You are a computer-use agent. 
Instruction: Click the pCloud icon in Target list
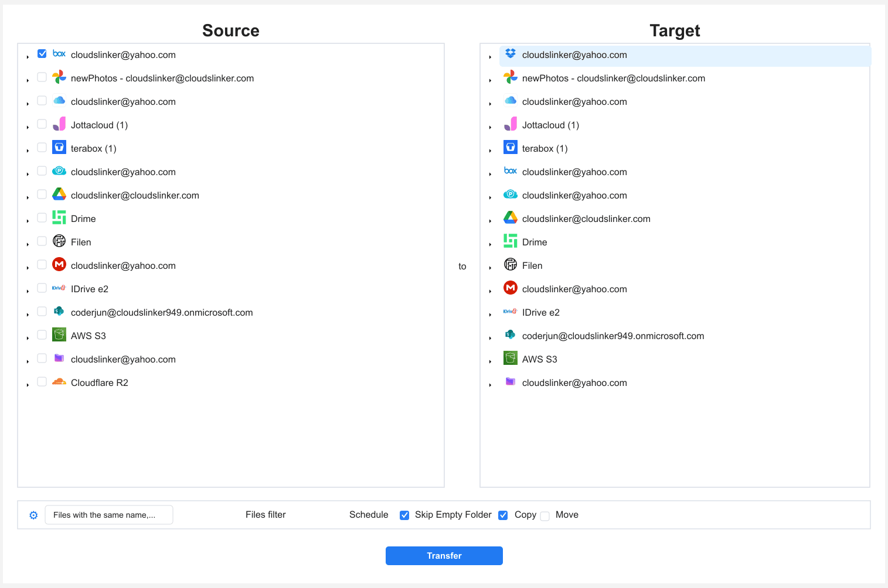pos(511,194)
